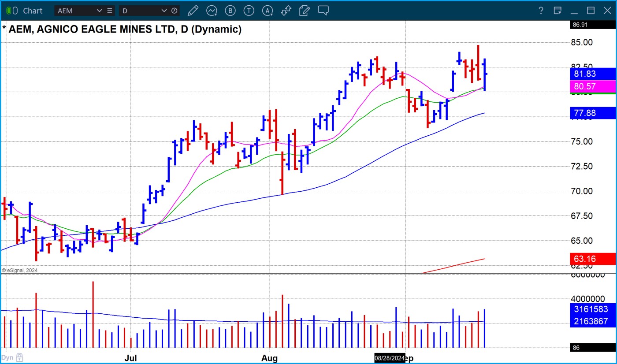Maximize the chart window
This screenshot has width=617, height=364.
591,11
